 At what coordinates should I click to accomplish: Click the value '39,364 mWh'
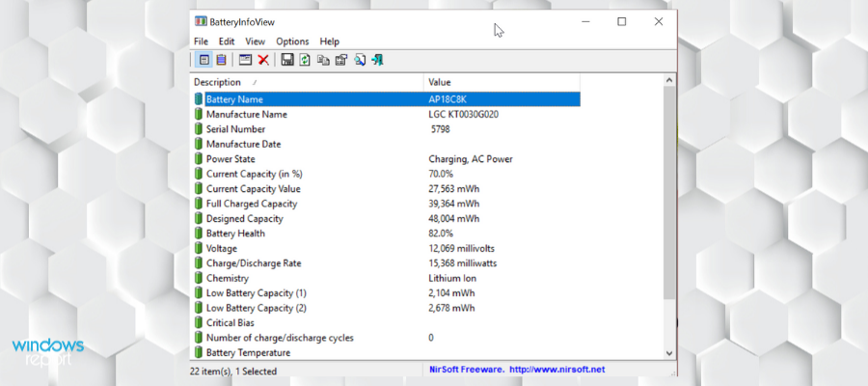454,204
